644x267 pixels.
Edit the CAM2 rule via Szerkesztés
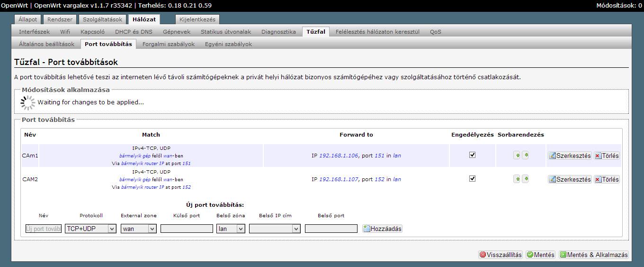[x=570, y=179]
